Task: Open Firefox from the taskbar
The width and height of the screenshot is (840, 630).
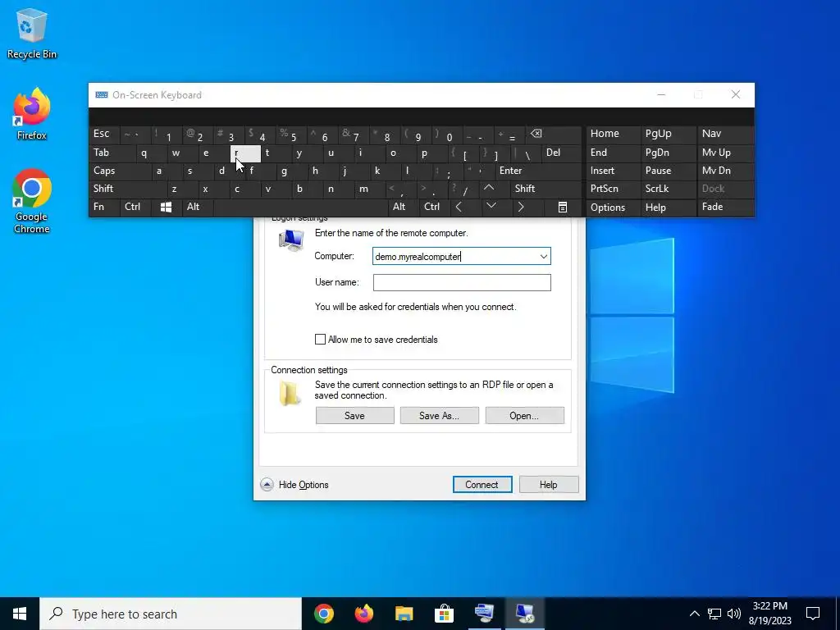Action: click(x=363, y=614)
